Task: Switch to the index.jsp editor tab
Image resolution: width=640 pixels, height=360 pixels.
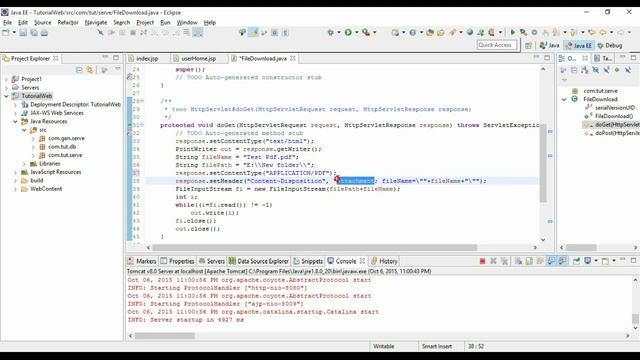Action: [147, 58]
